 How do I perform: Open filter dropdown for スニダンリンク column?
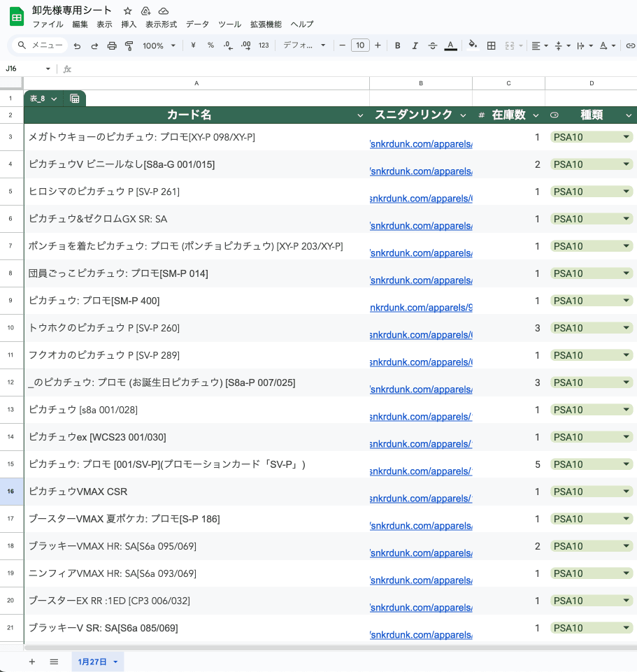[x=463, y=115]
